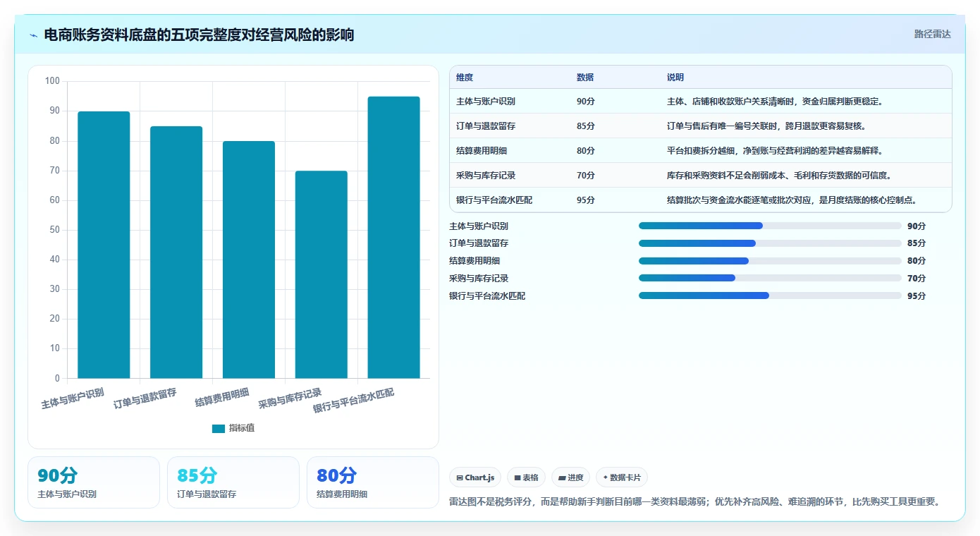Click the 90分 主体与账户识别 stat card
This screenshot has height=536, width=980.
[94, 482]
